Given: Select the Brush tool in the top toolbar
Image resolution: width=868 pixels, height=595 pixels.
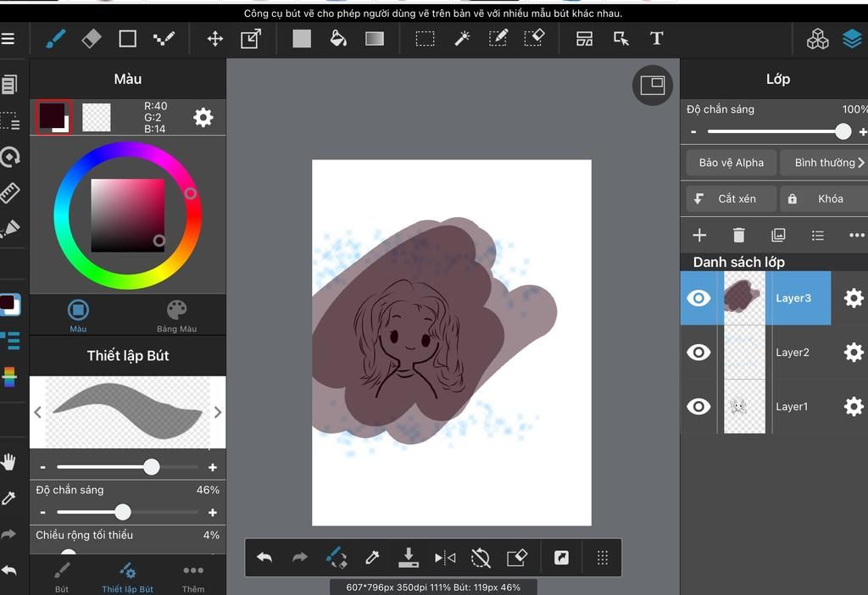Looking at the screenshot, I should click(x=56, y=39).
